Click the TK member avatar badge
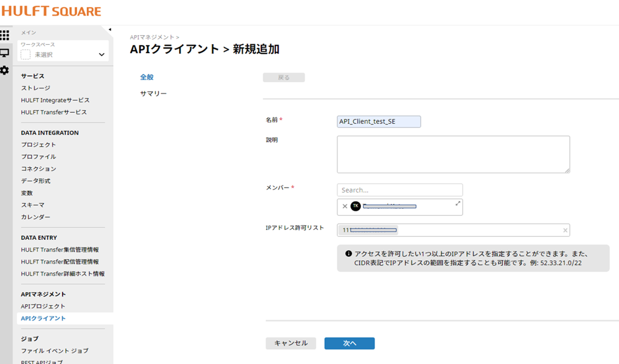The width and height of the screenshot is (619, 364). click(356, 206)
